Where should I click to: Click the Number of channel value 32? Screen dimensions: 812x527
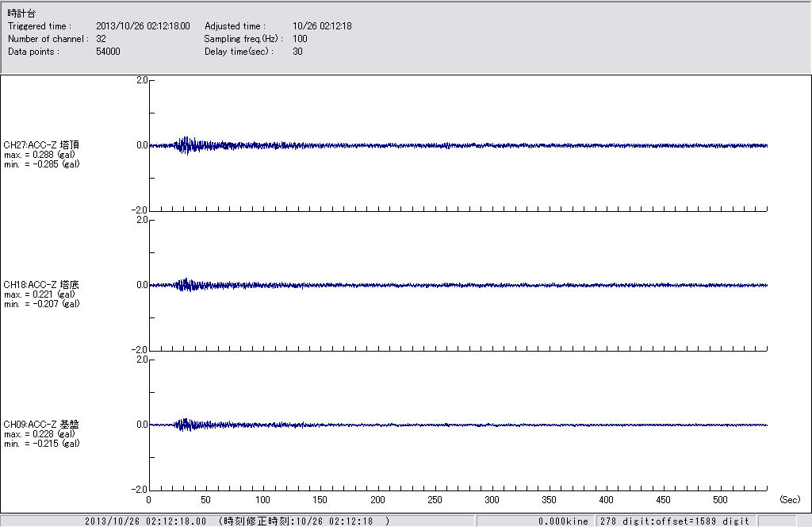pyautogui.click(x=101, y=39)
